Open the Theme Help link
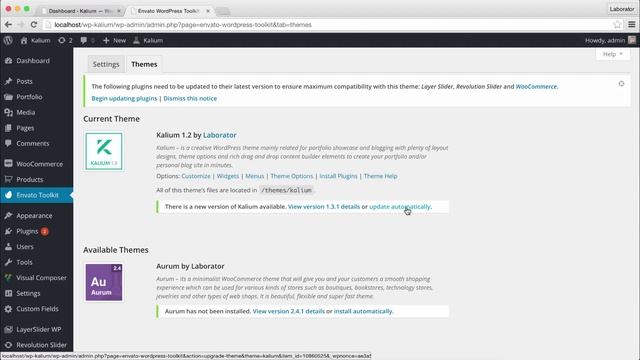 pyautogui.click(x=380, y=176)
